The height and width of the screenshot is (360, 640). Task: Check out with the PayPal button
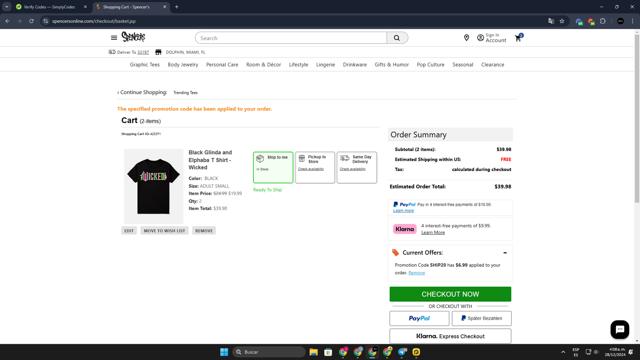[419, 318]
